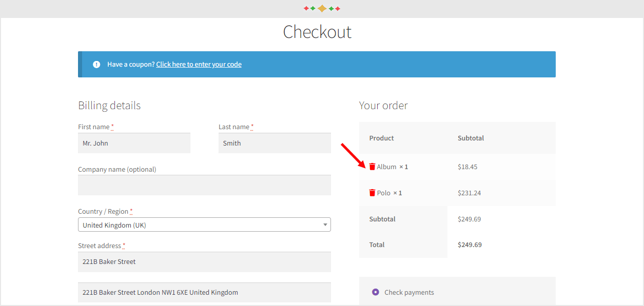Click the Your order heading
Screen dimensions: 644x306
pos(383,106)
